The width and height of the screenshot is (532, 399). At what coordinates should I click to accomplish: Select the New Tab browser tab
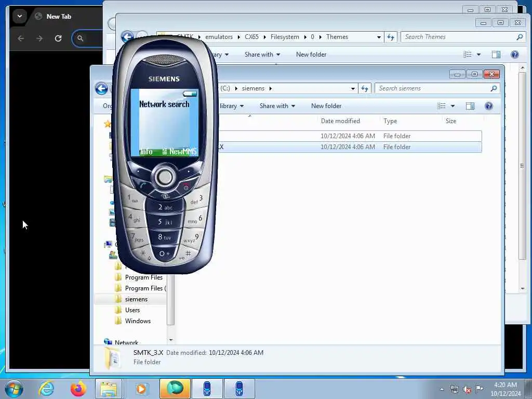coord(59,16)
